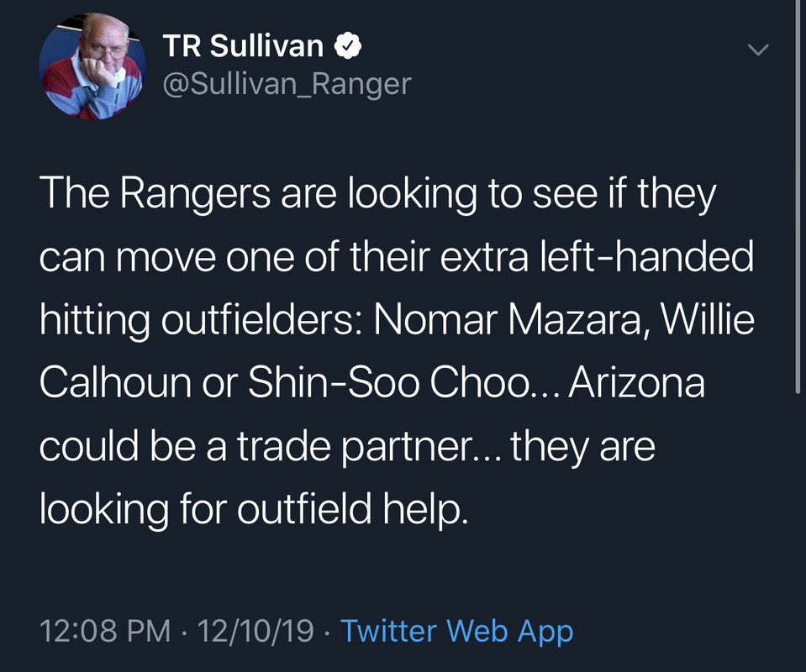806x672 pixels.
Task: Select the 12/10/19 tweet date
Action: pos(255,631)
